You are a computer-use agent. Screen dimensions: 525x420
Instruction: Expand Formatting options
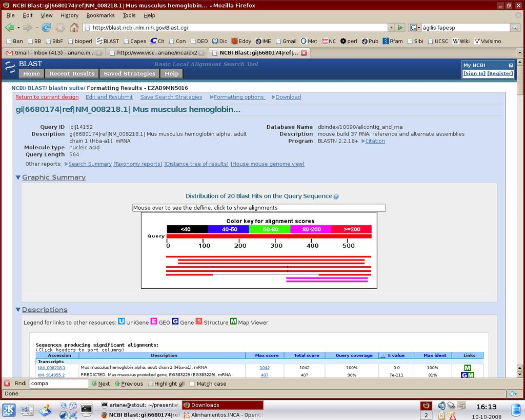point(237,97)
